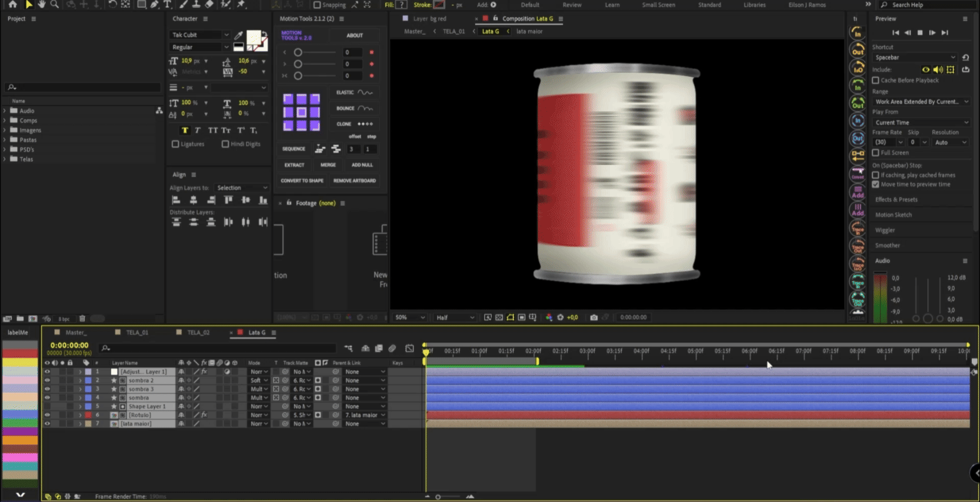Check If caching, play cached frames
The height and width of the screenshot is (502, 980).
pos(876,175)
